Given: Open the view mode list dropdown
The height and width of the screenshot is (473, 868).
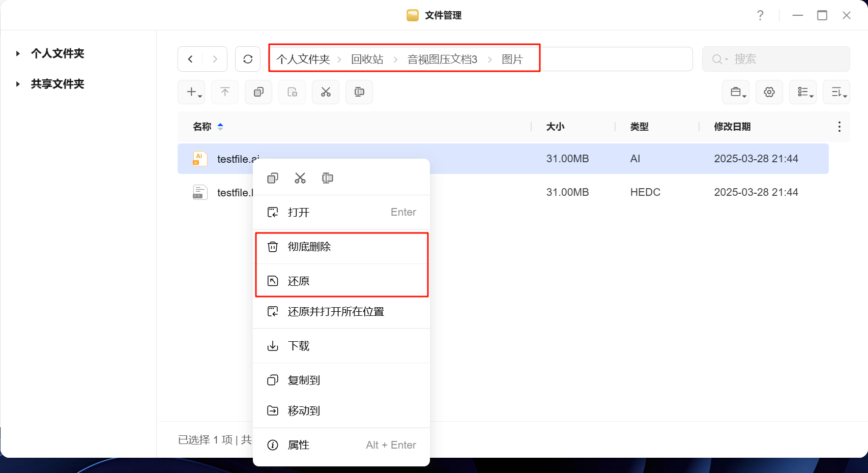Looking at the screenshot, I should tap(803, 92).
